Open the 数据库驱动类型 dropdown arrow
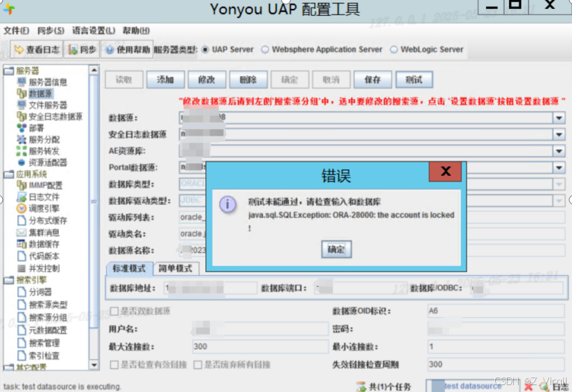The width and height of the screenshot is (572, 392). click(x=559, y=201)
